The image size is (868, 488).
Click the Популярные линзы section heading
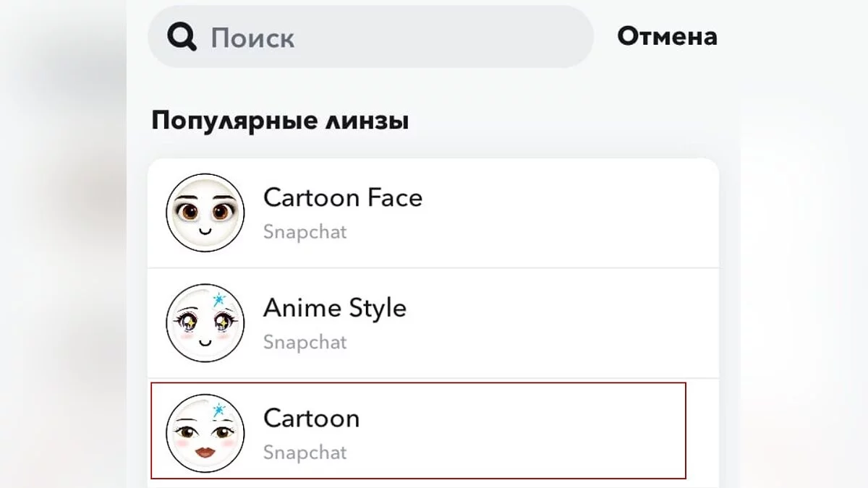pyautogui.click(x=280, y=121)
